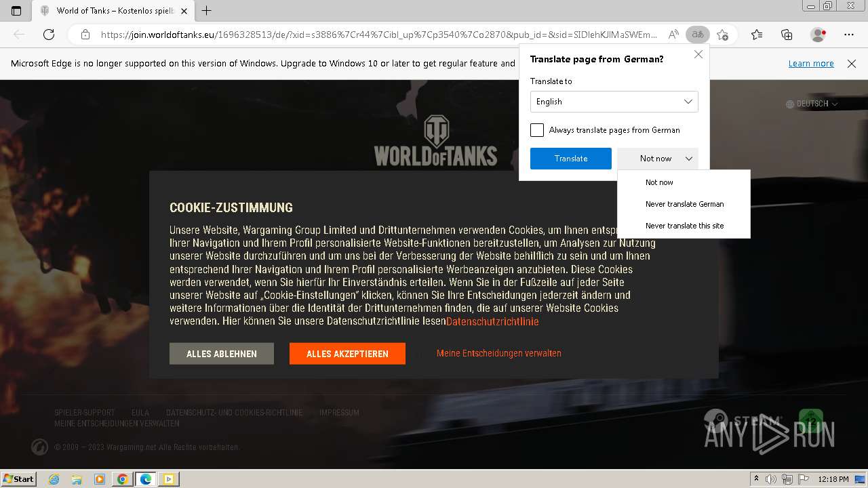The height and width of the screenshot is (488, 868).
Task: Open Meine Entscheidungen verwalten link
Action: (x=499, y=353)
